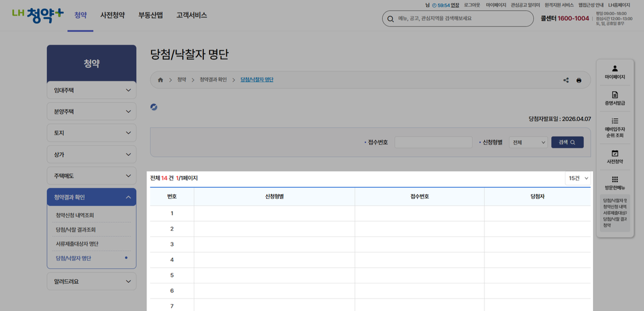The image size is (644, 311).
Task: Click 콜센터 1600-1004 text
Action: [x=565, y=18]
